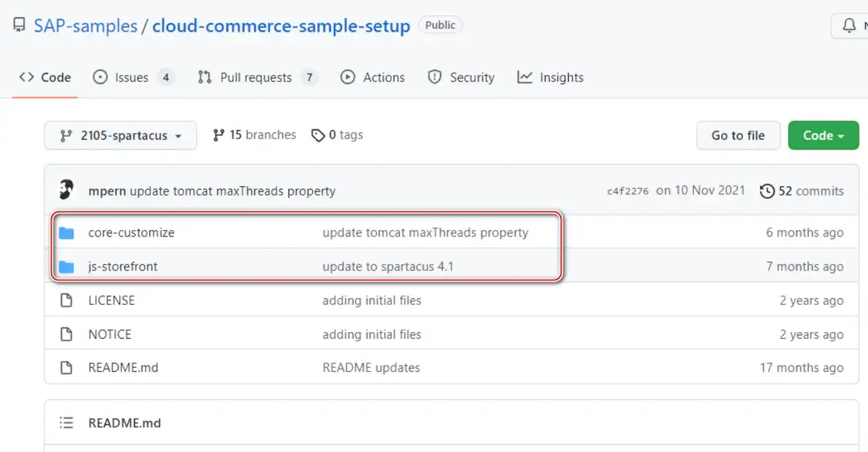This screenshot has width=868, height=452.
Task: Click the Insights tab graph icon
Action: [x=525, y=78]
